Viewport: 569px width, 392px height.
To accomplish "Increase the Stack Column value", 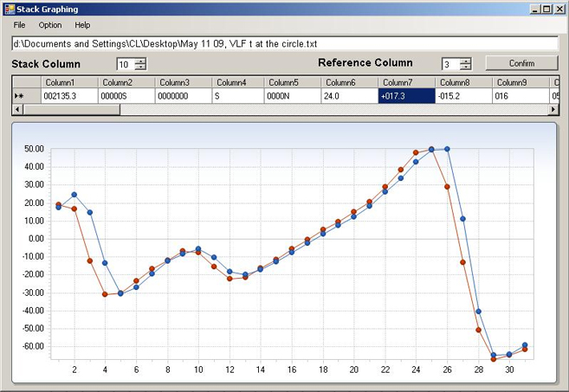I will (140, 61).
